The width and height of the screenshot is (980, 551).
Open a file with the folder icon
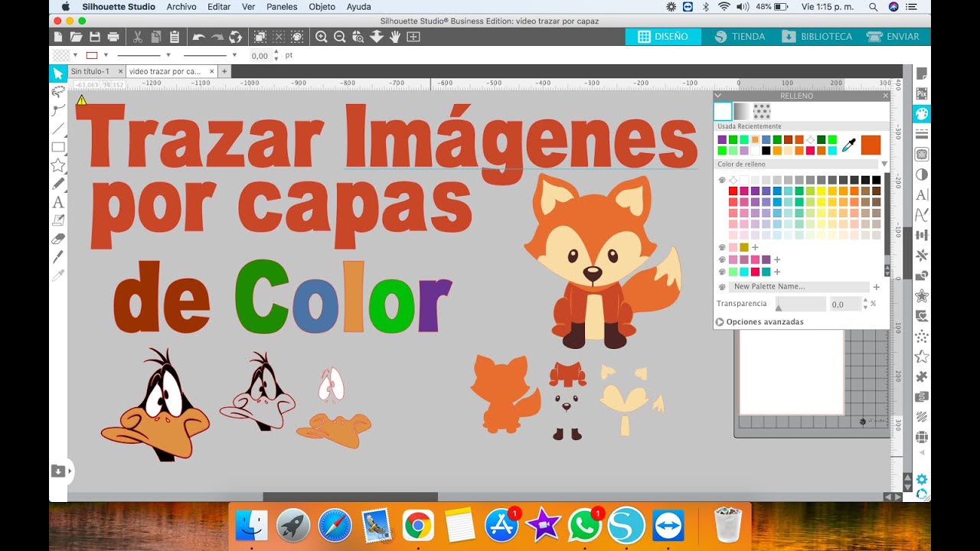coord(76,37)
